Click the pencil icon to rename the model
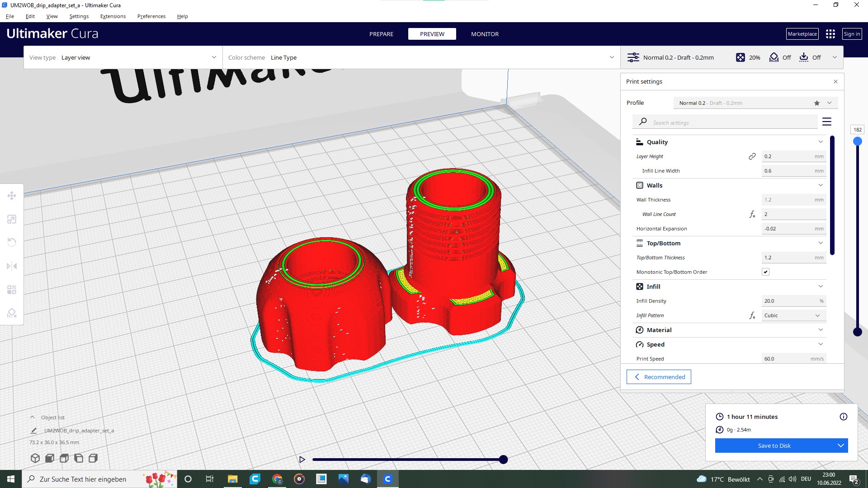Viewport: 868px width, 488px height. [x=33, y=431]
